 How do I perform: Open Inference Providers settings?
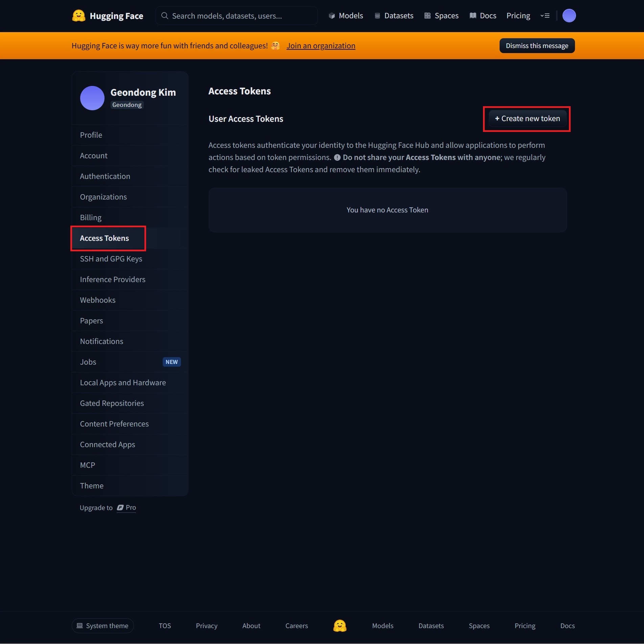(x=130, y=279)
